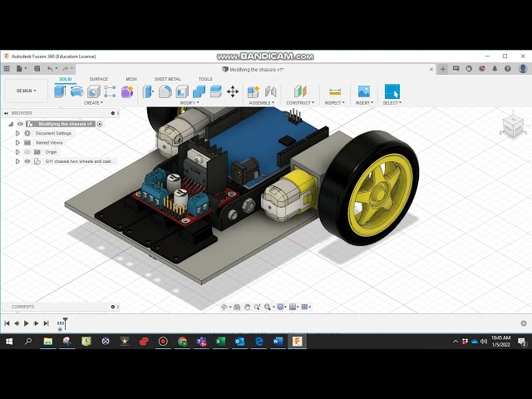Screen dimensions: 532x399
Task: Close the Modifying the chassis v1 document tab
Action: [x=431, y=69]
